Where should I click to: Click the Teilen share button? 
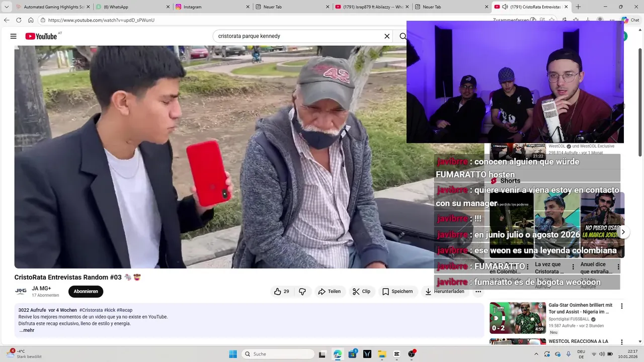[330, 292]
